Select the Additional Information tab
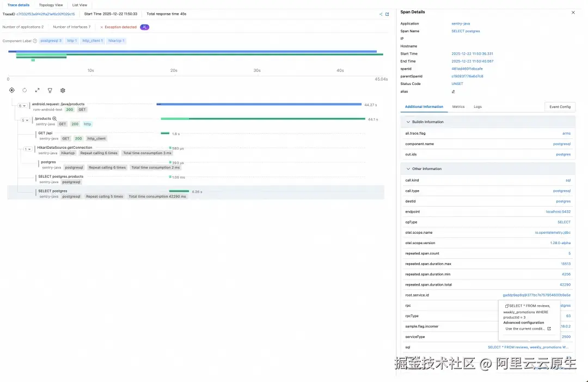The height and width of the screenshot is (382, 588). (x=424, y=107)
